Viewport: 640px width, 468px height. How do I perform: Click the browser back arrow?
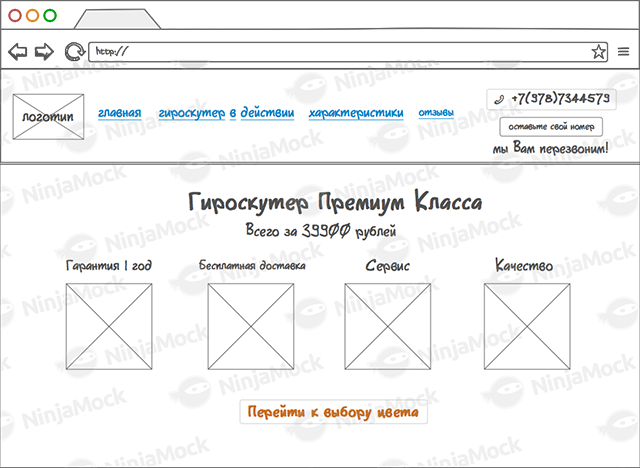point(18,52)
